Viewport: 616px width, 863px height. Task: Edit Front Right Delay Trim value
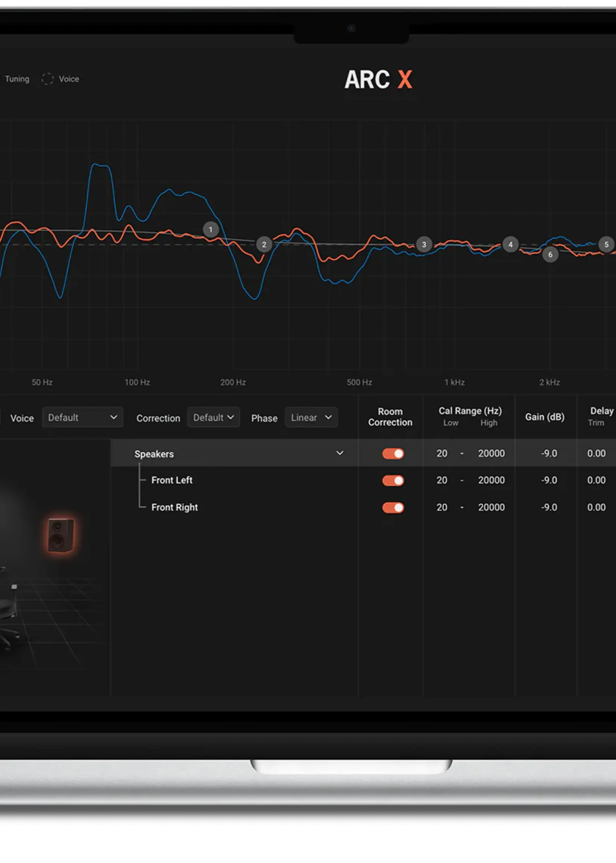click(596, 507)
